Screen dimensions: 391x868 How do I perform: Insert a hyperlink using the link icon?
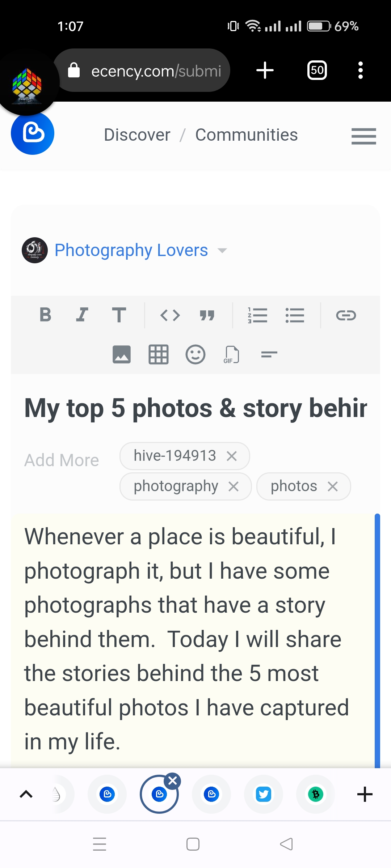346,315
